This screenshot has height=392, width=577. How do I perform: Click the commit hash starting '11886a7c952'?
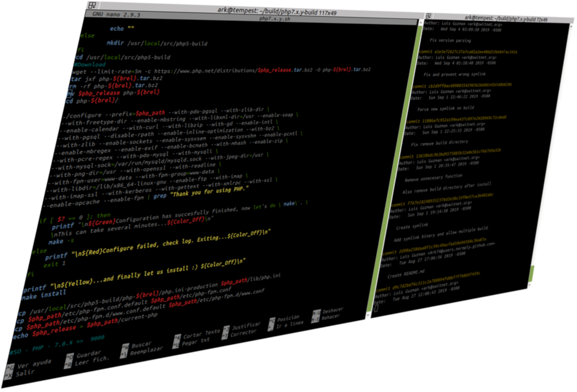(x=464, y=119)
